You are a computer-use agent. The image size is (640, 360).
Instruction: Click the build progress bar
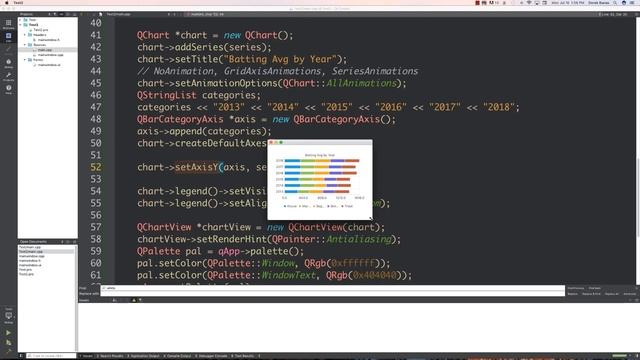(x=620, y=356)
